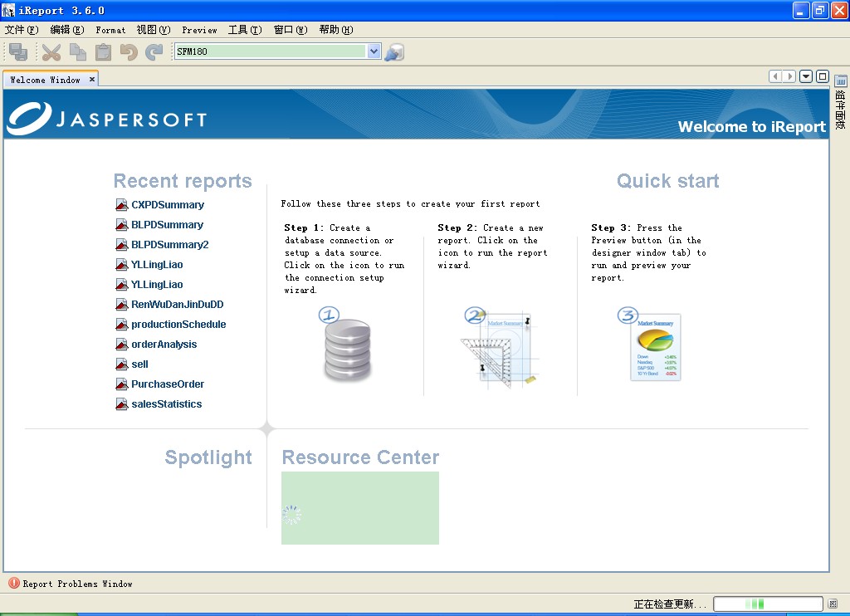Click the report file icon beside BLPDSummary2
The width and height of the screenshot is (850, 616).
point(121,245)
